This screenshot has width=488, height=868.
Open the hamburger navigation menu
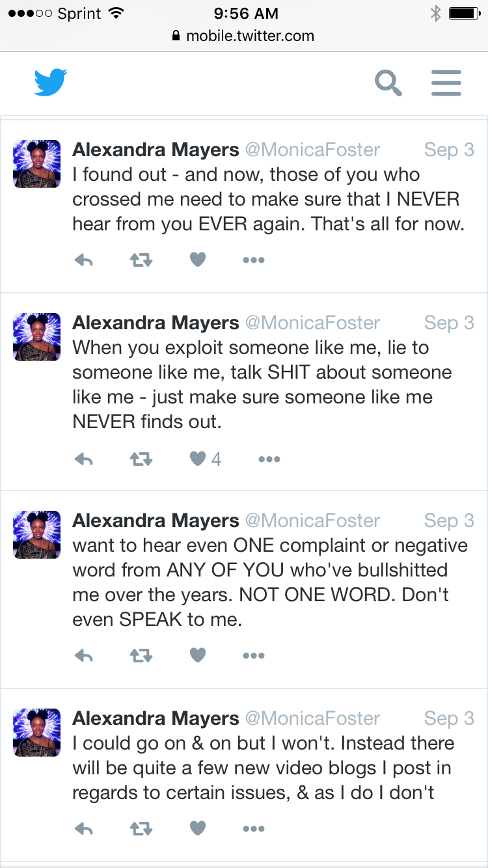coord(446,83)
